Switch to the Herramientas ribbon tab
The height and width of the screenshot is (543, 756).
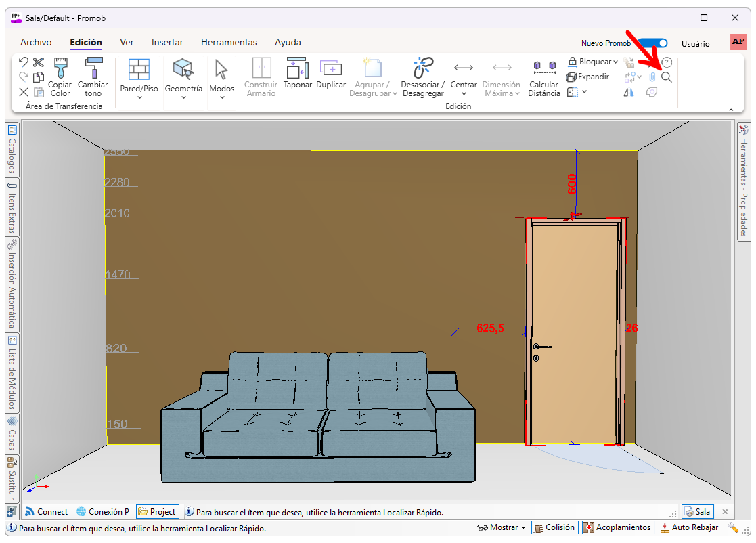(229, 42)
